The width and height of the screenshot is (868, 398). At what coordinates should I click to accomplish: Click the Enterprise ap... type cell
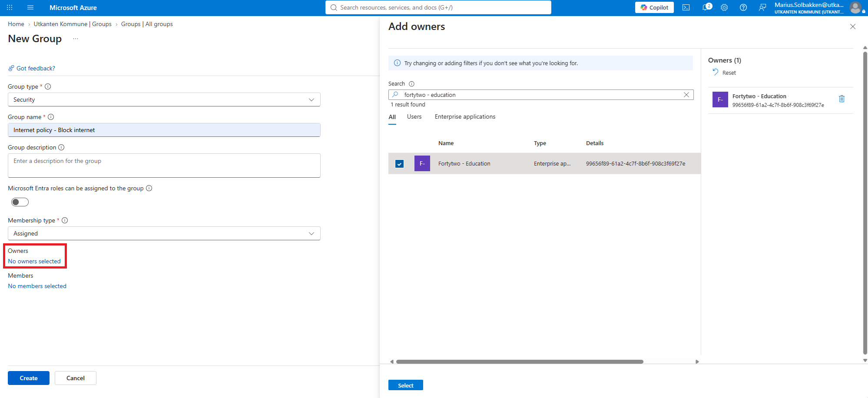tap(552, 163)
